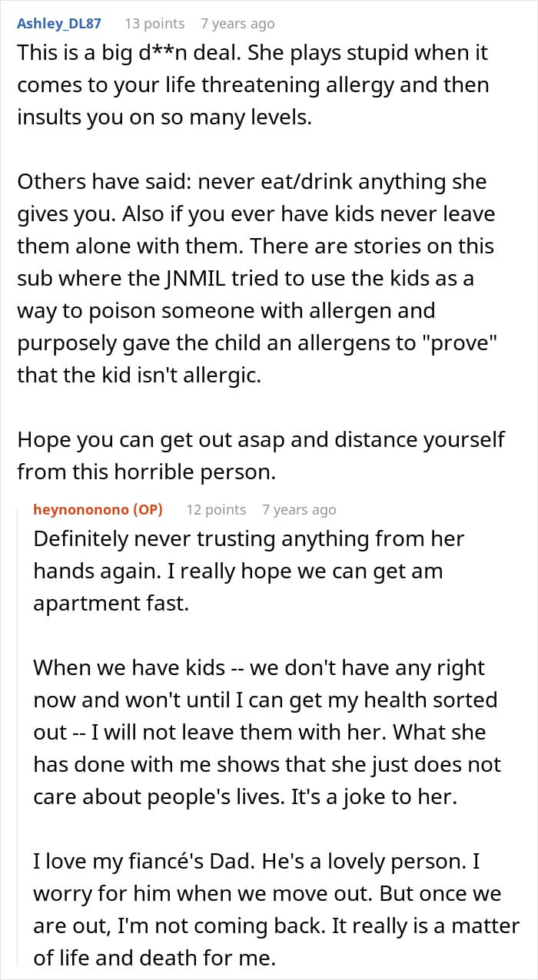
Task: Open heynononono's user profile
Action: 82,510
